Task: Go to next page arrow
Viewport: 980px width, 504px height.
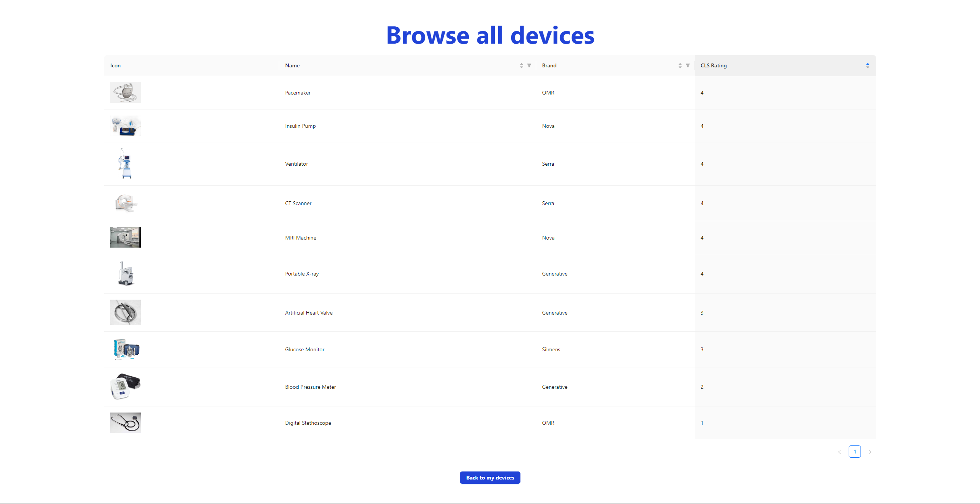Action: [x=870, y=452]
